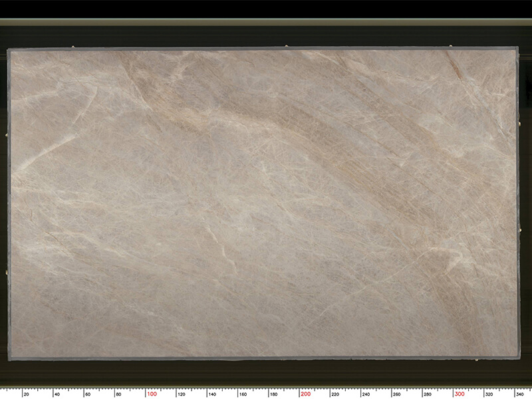Click the ruler label "80"

pyautogui.click(x=119, y=394)
